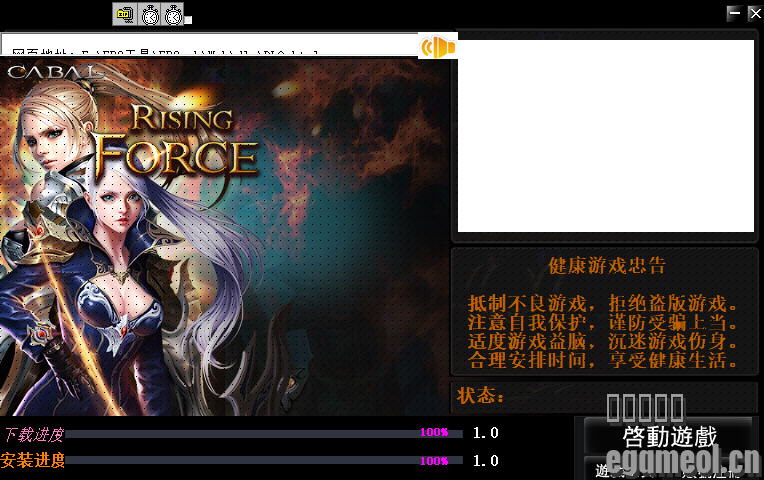The image size is (764, 480).
Task: Click the install version number 1.0
Action: (485, 461)
